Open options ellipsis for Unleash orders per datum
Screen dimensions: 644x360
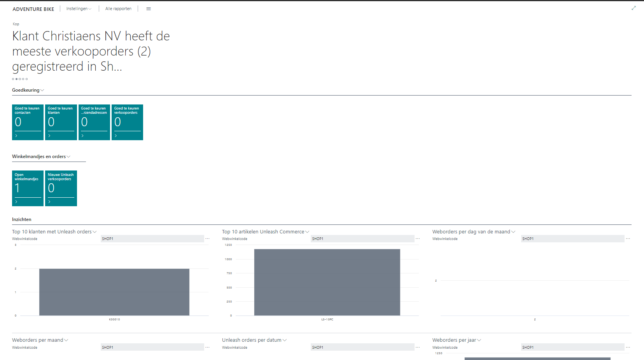click(x=418, y=348)
